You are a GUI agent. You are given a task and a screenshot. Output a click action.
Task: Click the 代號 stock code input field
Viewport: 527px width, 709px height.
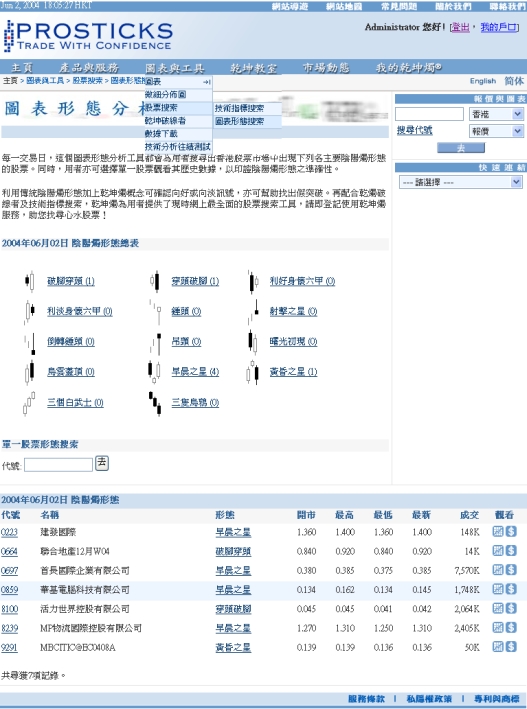(x=58, y=465)
